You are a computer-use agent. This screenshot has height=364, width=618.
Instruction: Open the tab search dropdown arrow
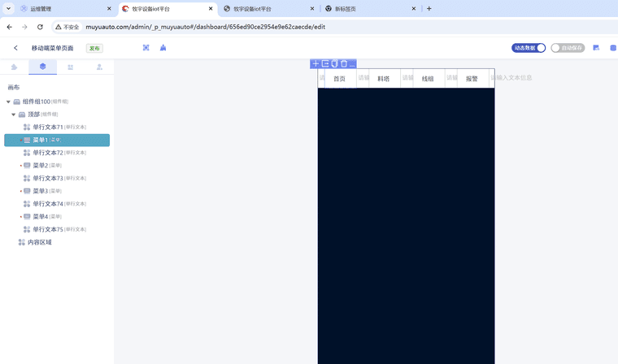(8, 8)
